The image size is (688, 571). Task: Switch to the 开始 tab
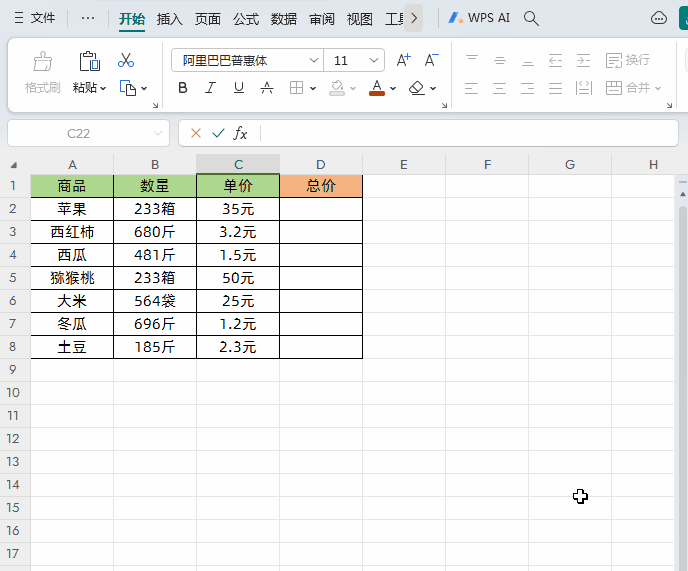(132, 19)
